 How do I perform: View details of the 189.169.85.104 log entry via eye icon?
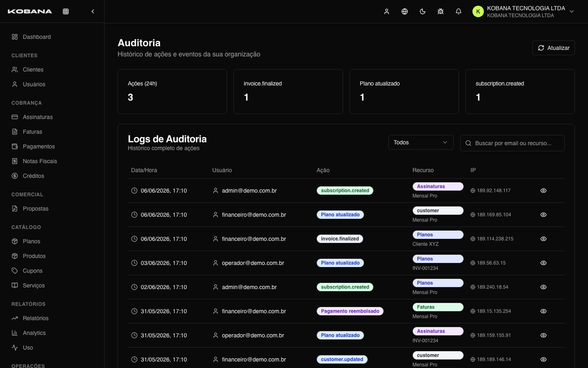[543, 215]
